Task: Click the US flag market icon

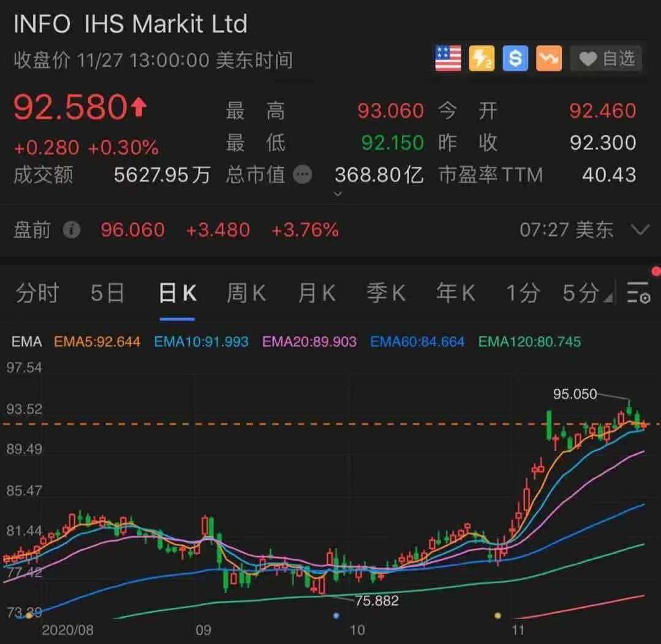Action: pos(448,58)
